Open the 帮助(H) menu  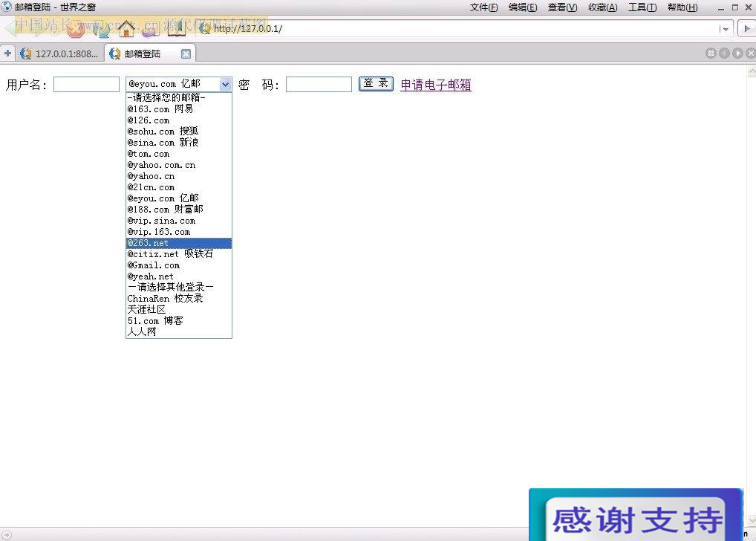coord(682,7)
